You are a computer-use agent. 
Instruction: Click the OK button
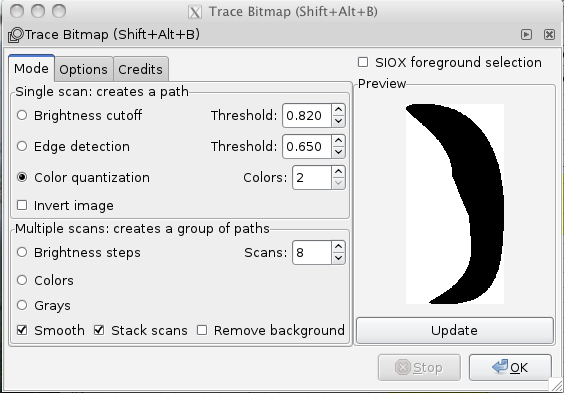click(510, 367)
